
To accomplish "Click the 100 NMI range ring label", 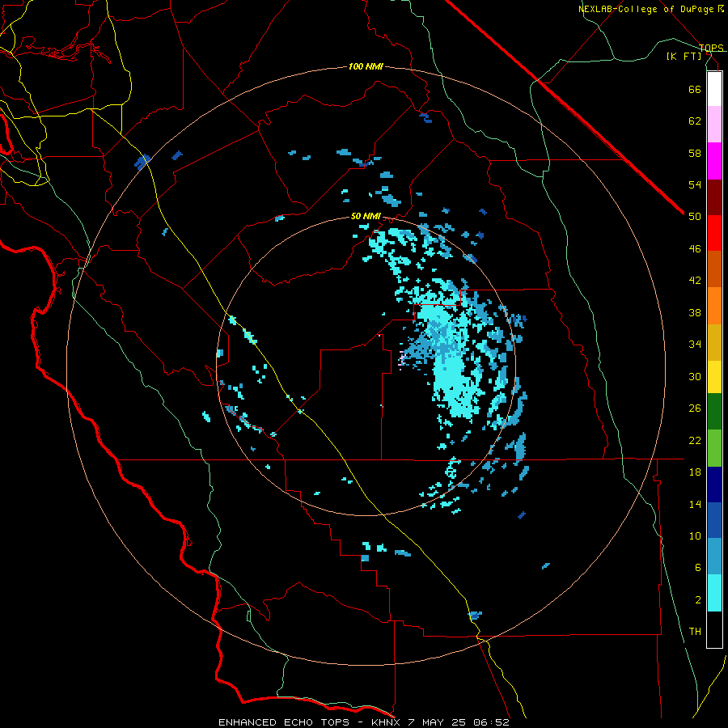I will coord(366,66).
